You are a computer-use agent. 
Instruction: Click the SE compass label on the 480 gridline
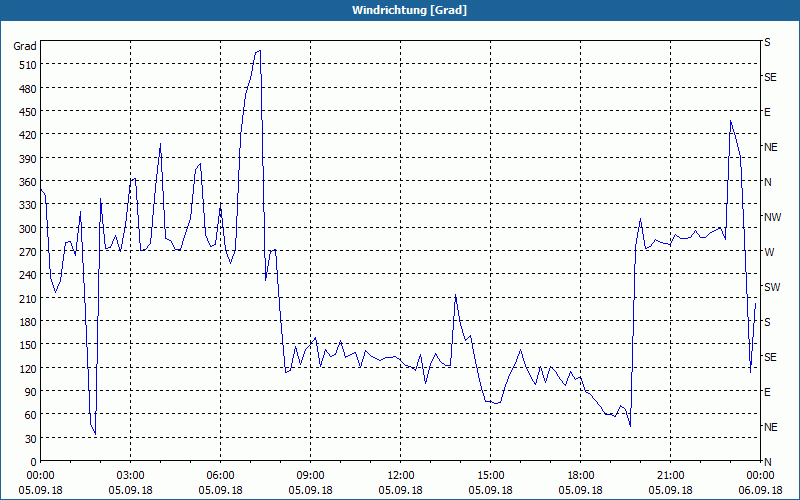(770, 77)
